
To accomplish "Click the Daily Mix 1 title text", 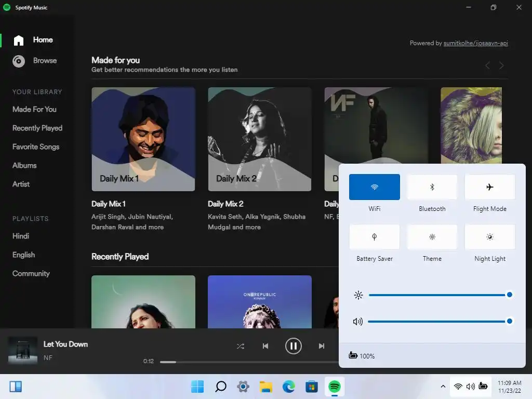I will pos(109,204).
